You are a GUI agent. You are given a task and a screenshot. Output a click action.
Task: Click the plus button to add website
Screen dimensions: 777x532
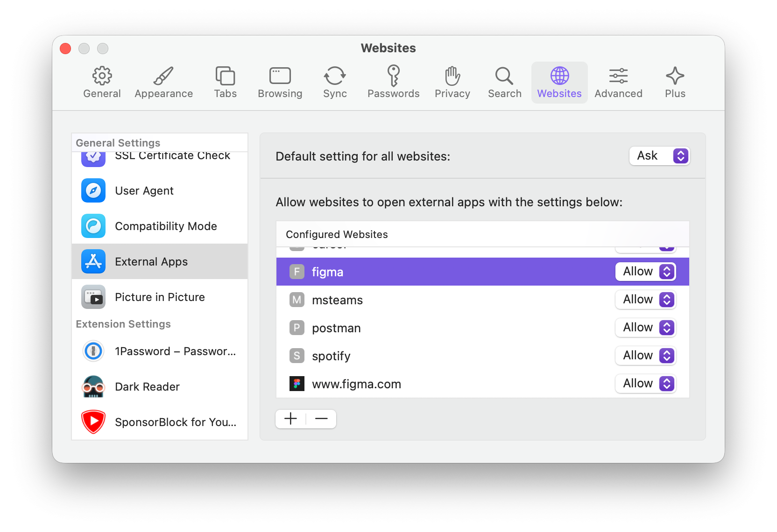[x=290, y=419]
